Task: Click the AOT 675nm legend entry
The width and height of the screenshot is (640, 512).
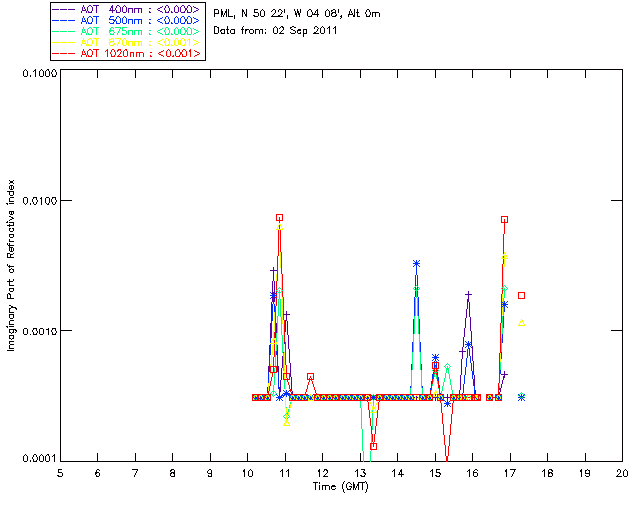Action: (x=127, y=31)
